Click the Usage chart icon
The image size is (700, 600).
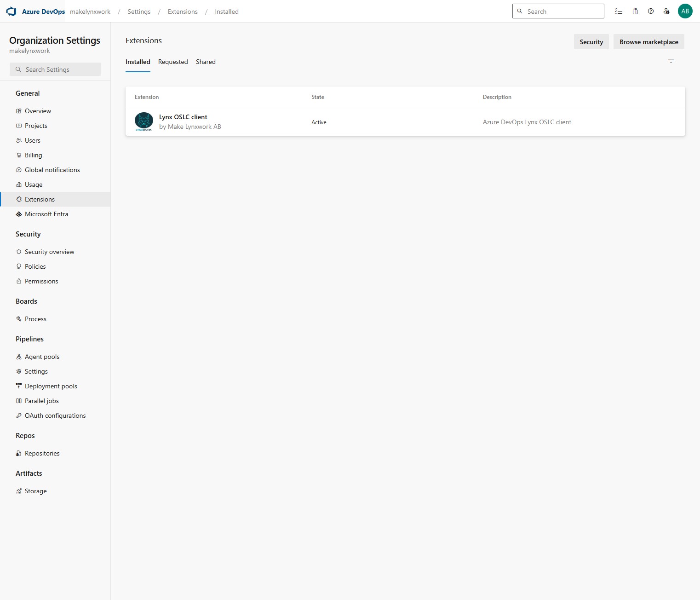(x=19, y=185)
